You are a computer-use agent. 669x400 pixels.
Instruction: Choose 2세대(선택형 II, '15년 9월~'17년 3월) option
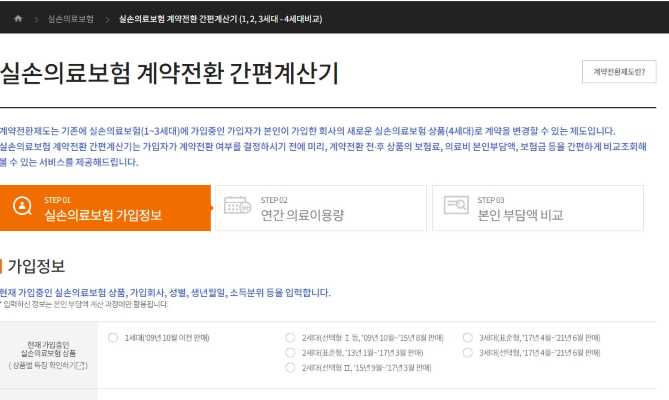290,368
